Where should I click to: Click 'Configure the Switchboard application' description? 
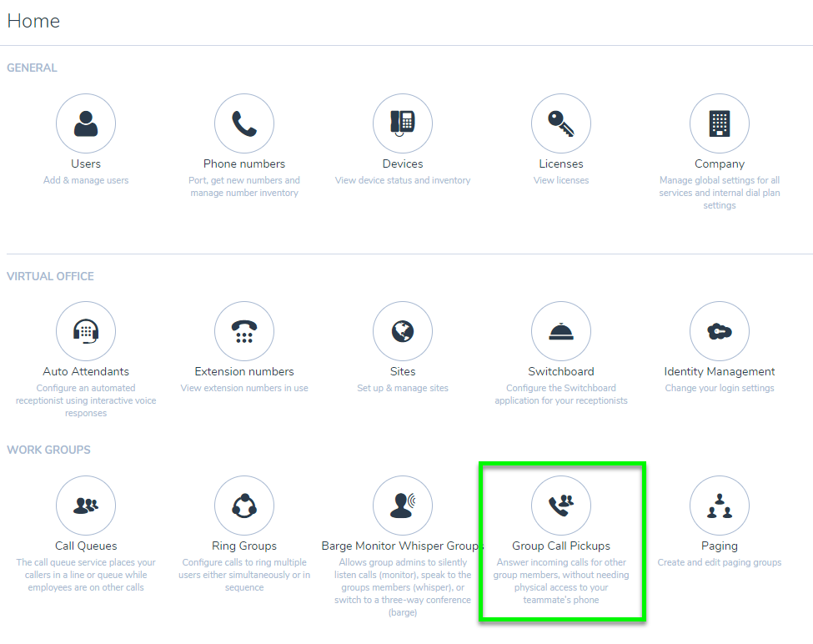[561, 395]
